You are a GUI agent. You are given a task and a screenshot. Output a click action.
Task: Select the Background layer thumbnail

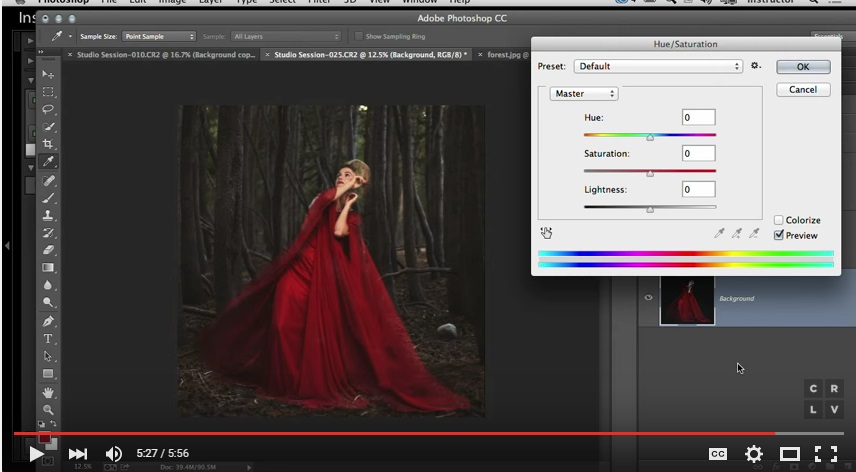click(x=687, y=300)
